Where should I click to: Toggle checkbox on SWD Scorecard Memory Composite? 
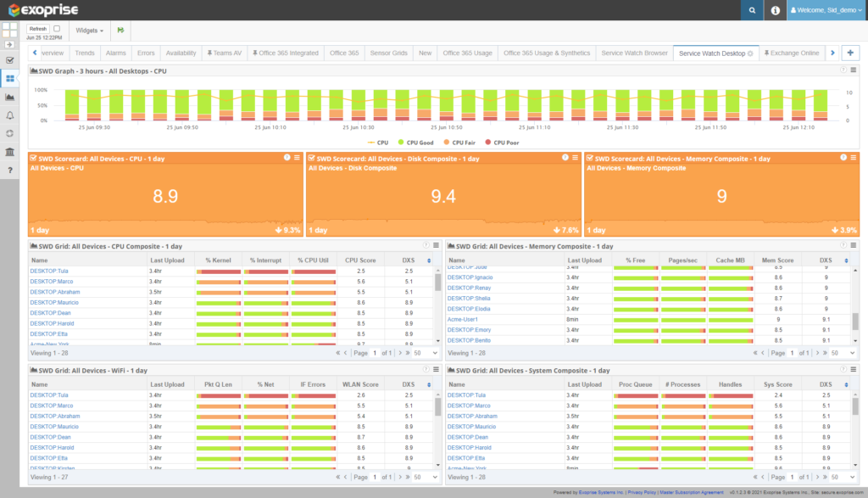pyautogui.click(x=589, y=158)
